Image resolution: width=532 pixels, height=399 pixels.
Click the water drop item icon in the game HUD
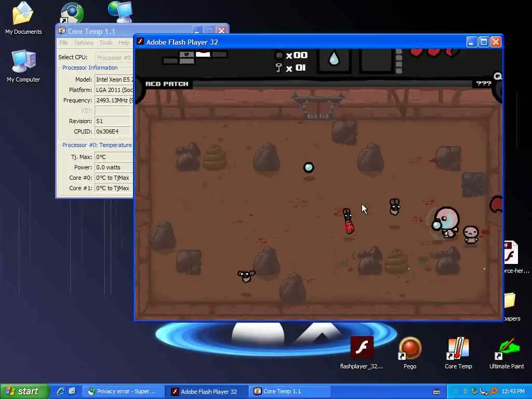click(x=334, y=59)
